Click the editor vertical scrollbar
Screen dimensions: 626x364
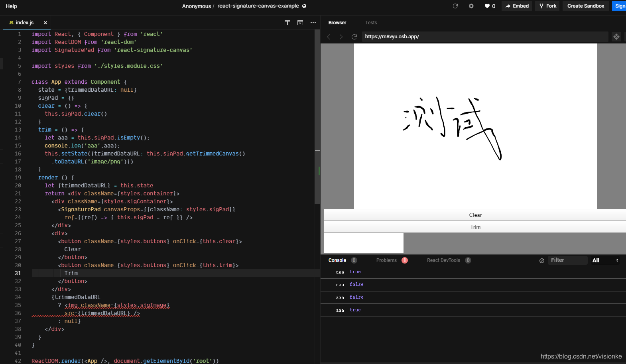pyautogui.click(x=317, y=117)
